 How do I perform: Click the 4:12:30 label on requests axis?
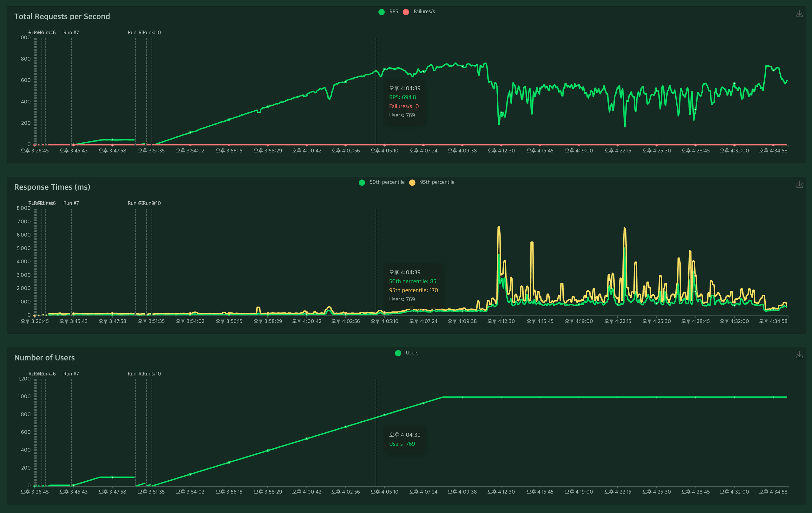pyautogui.click(x=501, y=151)
